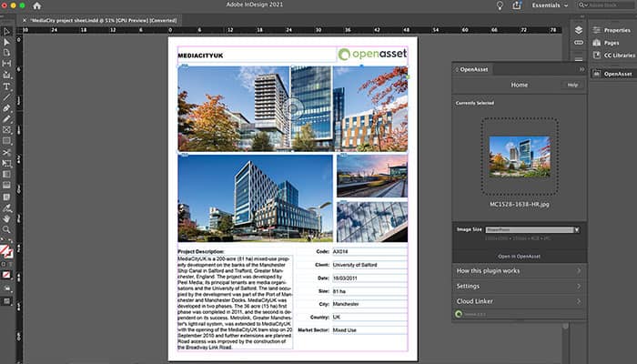Image resolution: width=637 pixels, height=364 pixels.
Task: Expand the Cloud Linker section
Action: click(519, 301)
